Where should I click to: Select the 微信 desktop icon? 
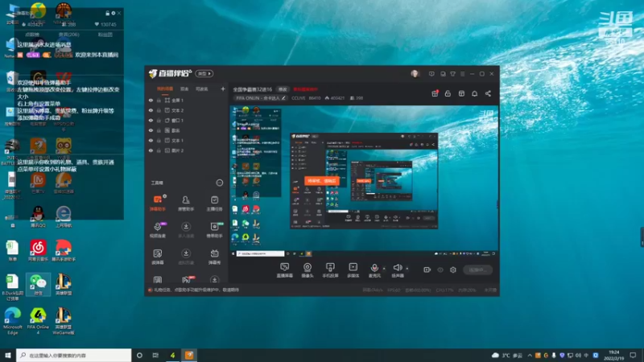pyautogui.click(x=38, y=285)
